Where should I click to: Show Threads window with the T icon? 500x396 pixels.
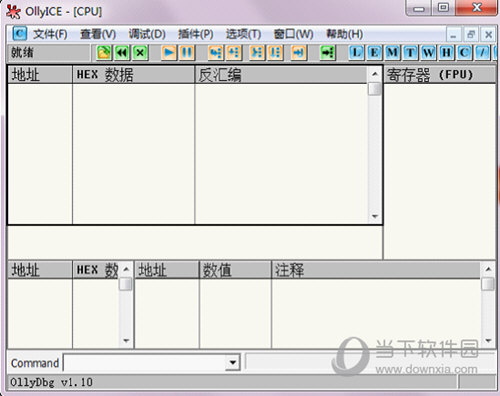point(410,53)
